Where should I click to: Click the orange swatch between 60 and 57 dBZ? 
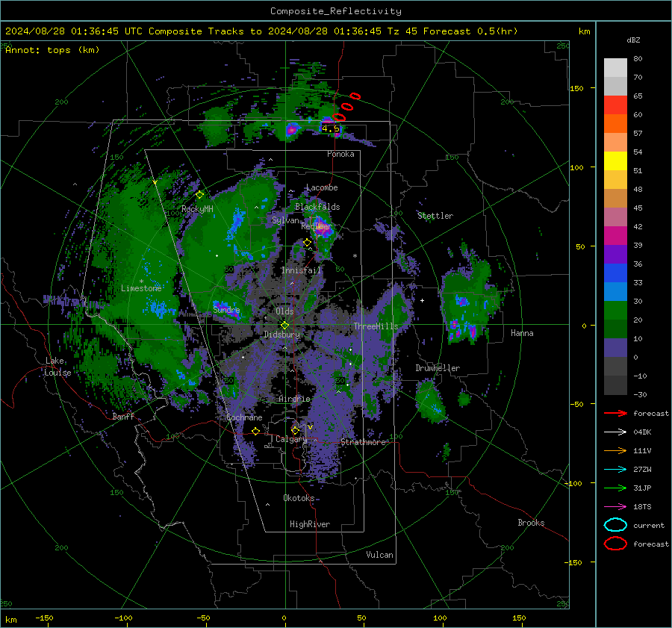click(x=615, y=124)
